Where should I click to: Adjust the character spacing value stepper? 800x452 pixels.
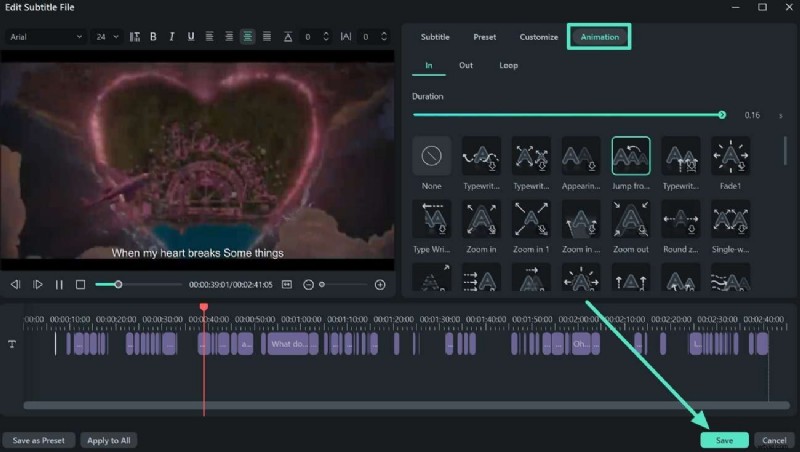pyautogui.click(x=384, y=37)
